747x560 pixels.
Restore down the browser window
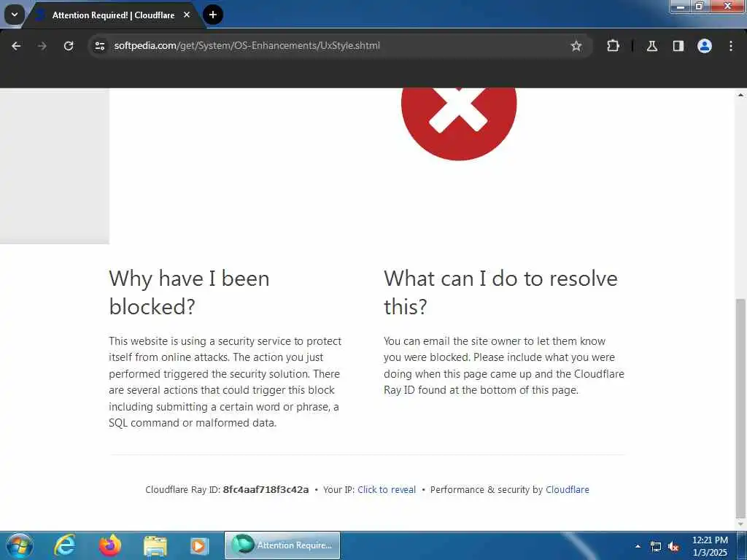700,6
